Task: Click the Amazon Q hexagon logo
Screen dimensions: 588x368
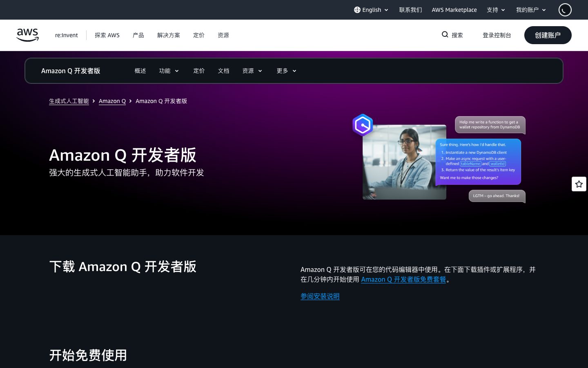Action: click(363, 125)
